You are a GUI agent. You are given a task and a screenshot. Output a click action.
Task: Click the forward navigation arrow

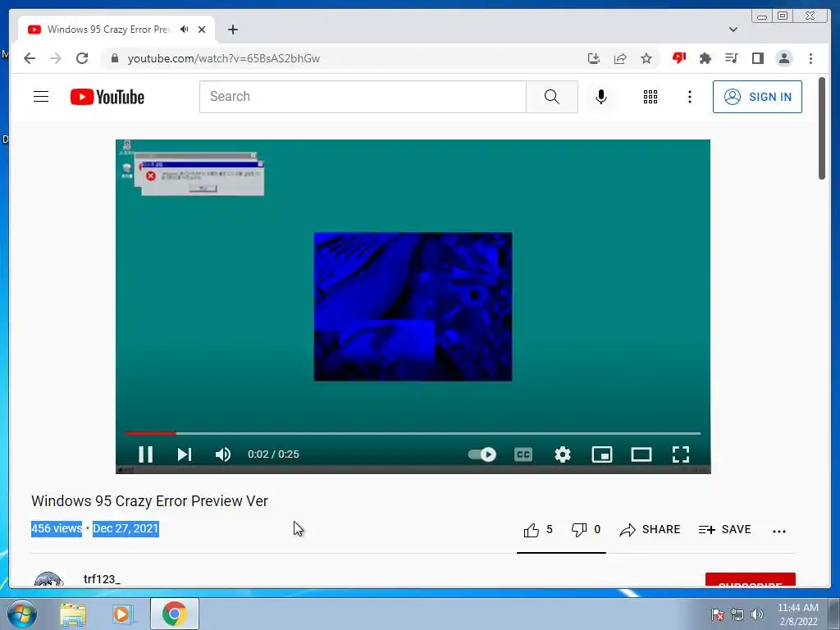click(x=56, y=58)
